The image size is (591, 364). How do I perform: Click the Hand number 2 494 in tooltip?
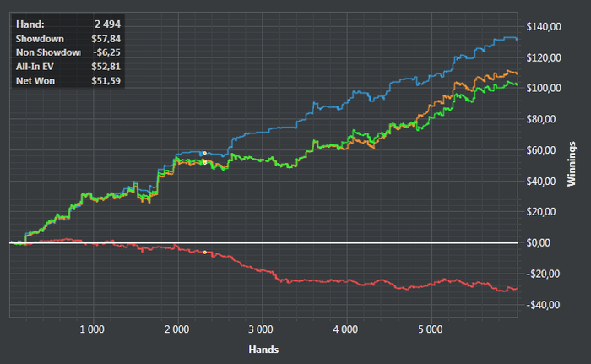pos(107,24)
